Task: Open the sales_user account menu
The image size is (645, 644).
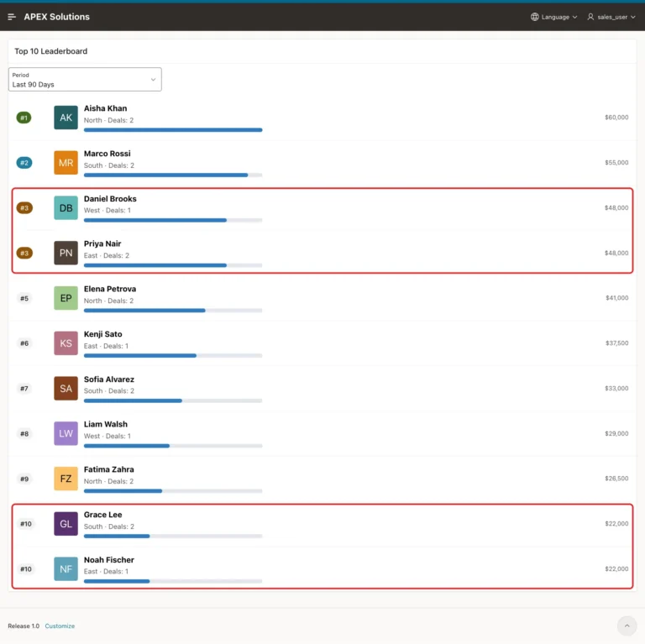Action: [x=611, y=17]
